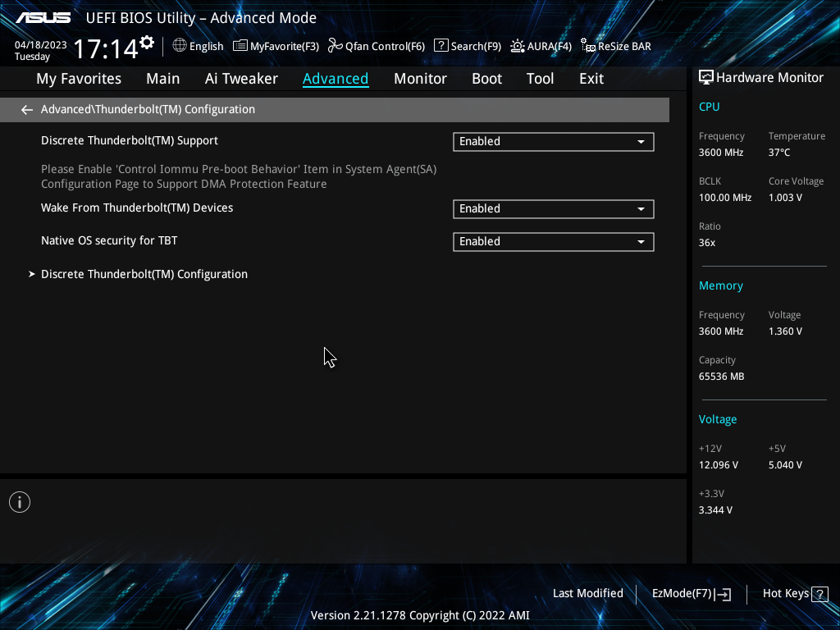
Task: Switch to My Favorites tab
Action: click(x=79, y=79)
